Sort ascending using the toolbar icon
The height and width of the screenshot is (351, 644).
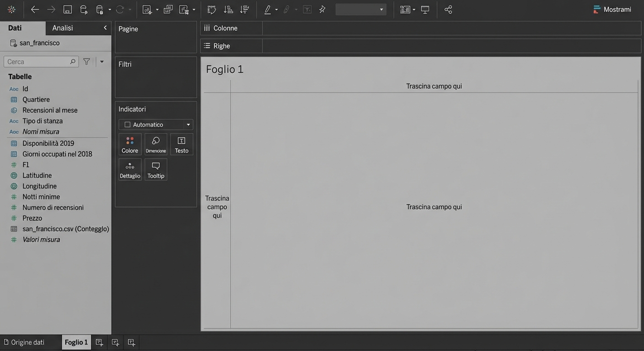228,10
